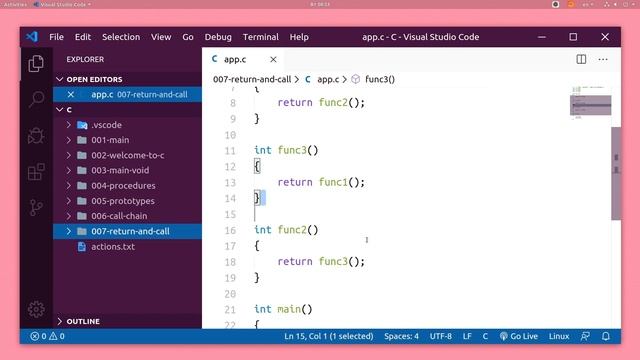Viewport: 640px width, 360px height.
Task: Click on 'int main()' code line
Action: [x=283, y=309]
